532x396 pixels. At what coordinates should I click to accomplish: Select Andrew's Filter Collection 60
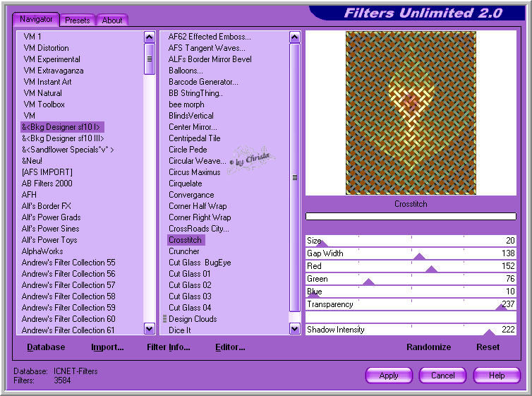pos(68,319)
